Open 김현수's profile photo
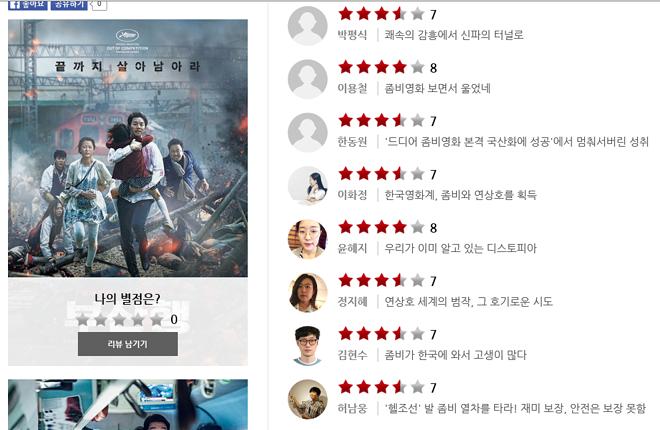This screenshot has height=430, width=660. 308,346
